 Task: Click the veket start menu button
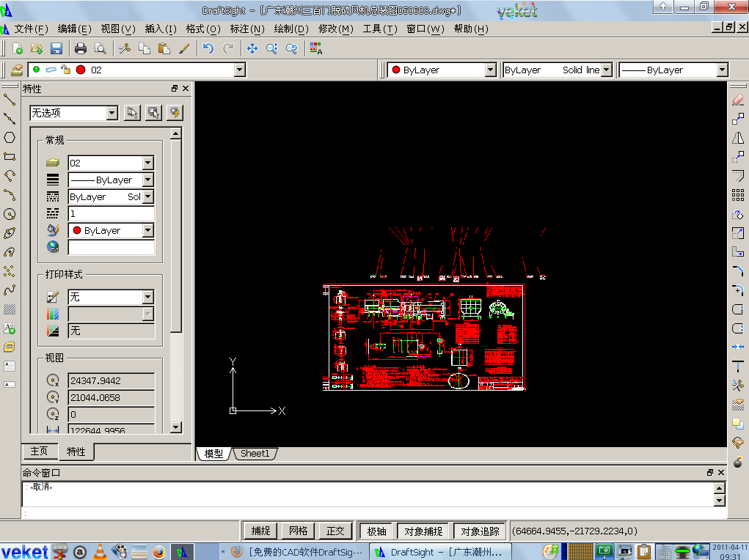coord(24,552)
